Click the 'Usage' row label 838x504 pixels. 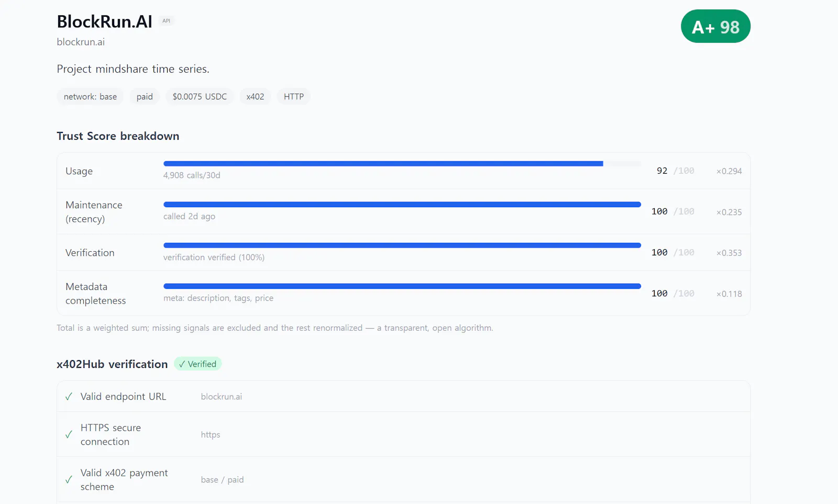(79, 171)
